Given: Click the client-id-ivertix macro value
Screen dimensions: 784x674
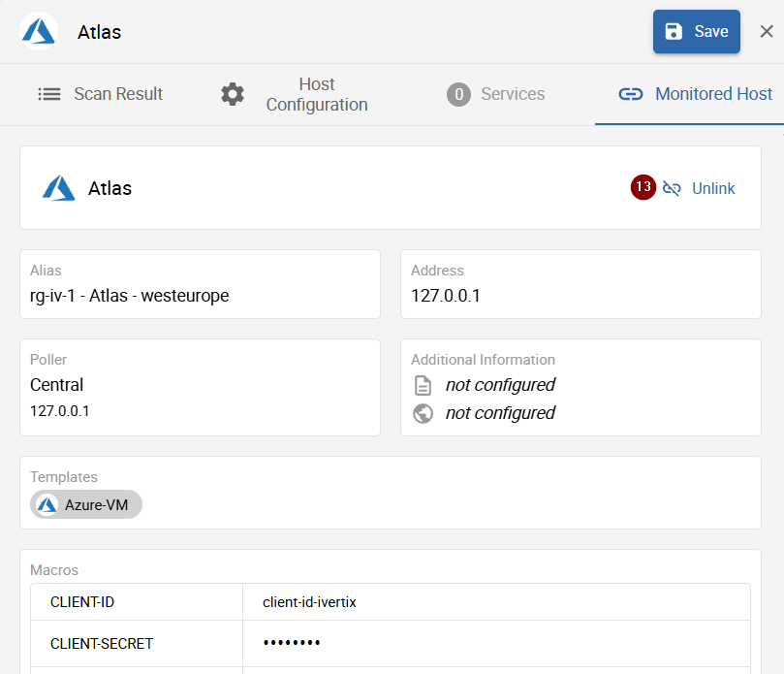Looking at the screenshot, I should click(309, 602).
